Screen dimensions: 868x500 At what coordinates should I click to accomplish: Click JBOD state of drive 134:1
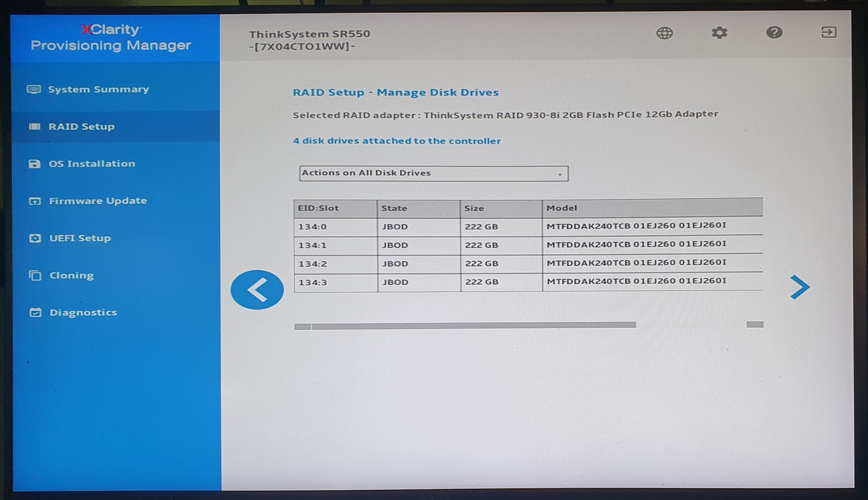(x=395, y=246)
